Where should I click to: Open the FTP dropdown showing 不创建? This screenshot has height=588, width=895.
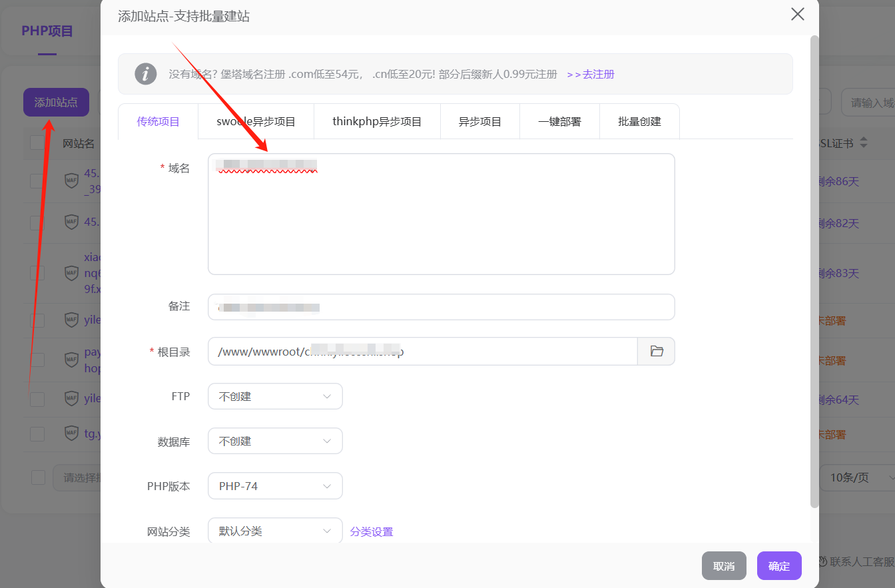point(275,396)
